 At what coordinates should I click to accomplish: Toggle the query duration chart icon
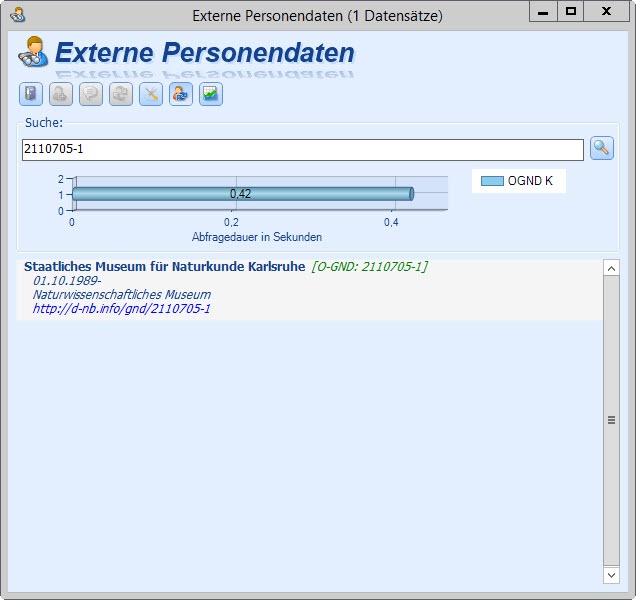211,94
